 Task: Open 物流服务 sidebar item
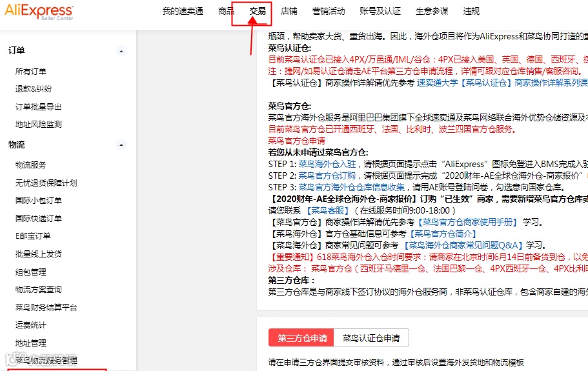[x=31, y=165]
